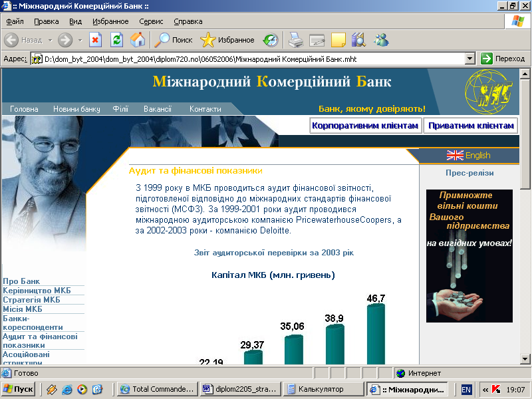This screenshot has height=399, width=532.
Task: Open Місія МКБ sidebar link
Action: coord(23,309)
